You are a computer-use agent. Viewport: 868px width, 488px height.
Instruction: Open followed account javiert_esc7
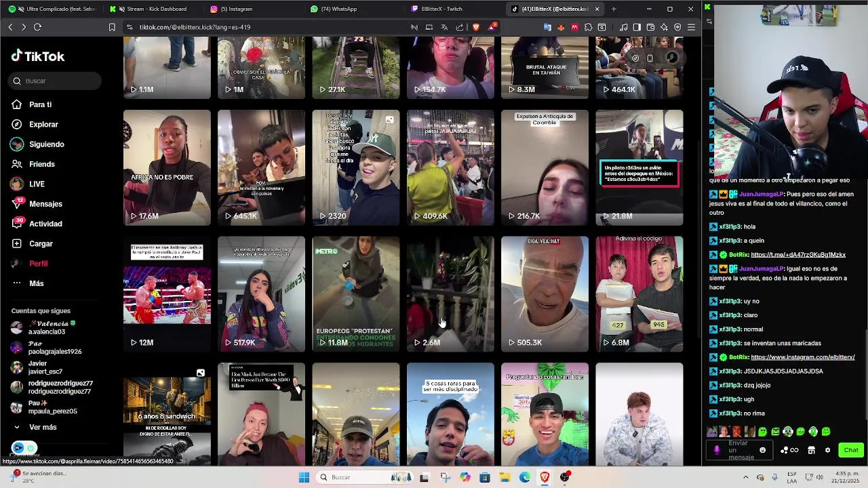pyautogui.click(x=37, y=367)
